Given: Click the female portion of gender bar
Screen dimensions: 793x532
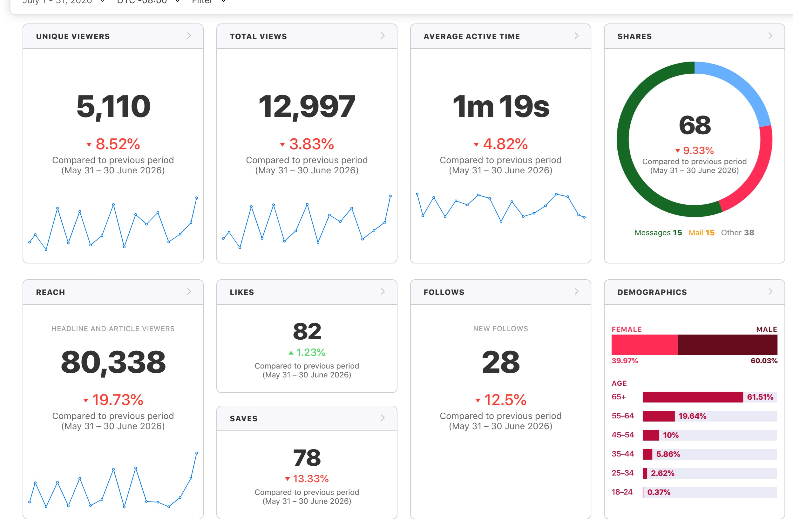Looking at the screenshot, I should (x=645, y=345).
